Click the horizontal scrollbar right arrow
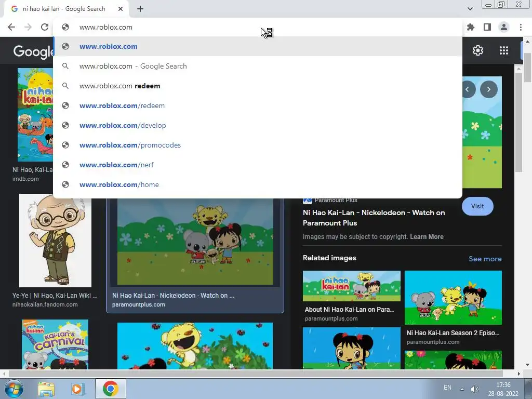532x399 pixels. [518, 374]
